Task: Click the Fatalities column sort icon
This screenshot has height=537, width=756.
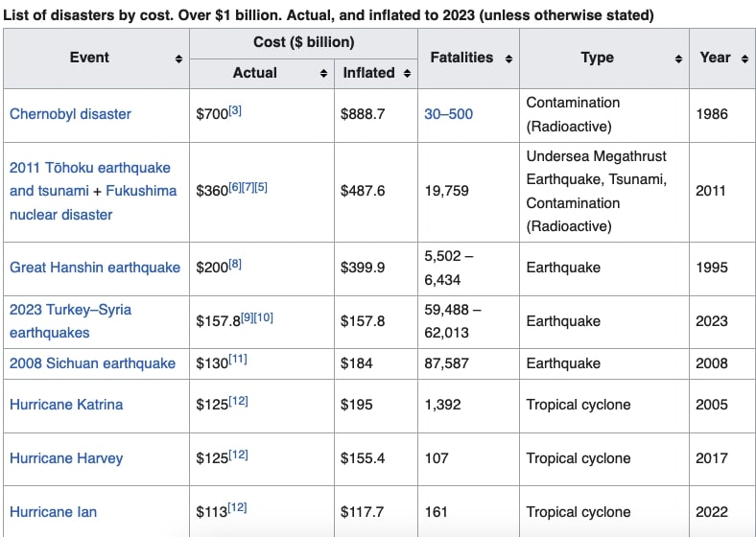Action: (x=508, y=59)
